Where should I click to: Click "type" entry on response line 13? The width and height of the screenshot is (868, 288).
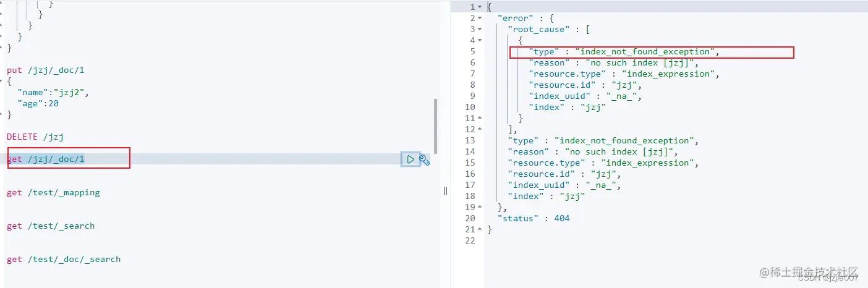click(x=603, y=141)
